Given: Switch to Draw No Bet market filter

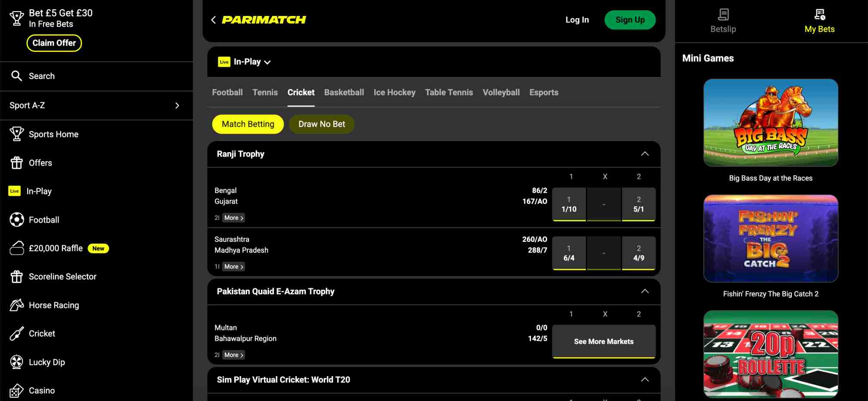Looking at the screenshot, I should (x=321, y=124).
